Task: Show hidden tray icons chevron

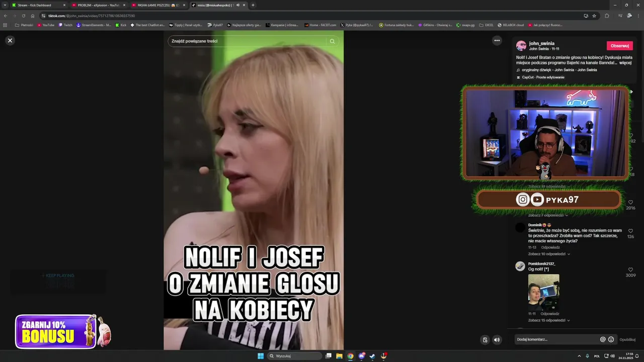Action: tap(579, 356)
